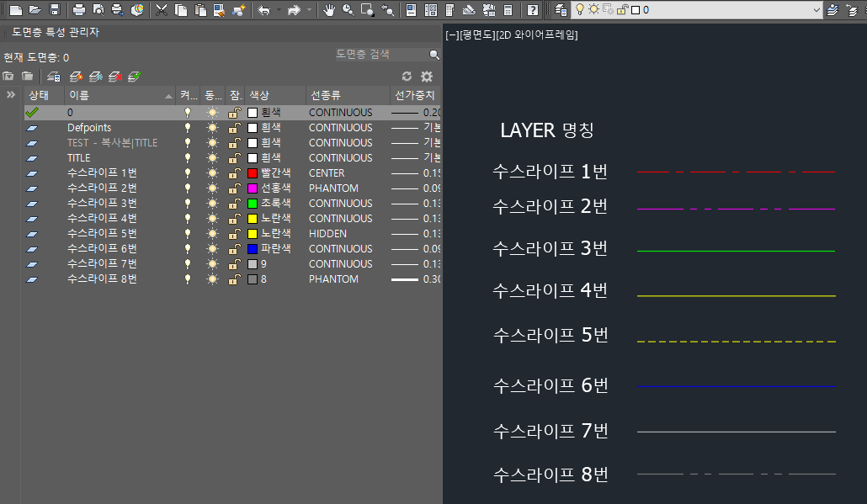Sort by 상태 column header

pyautogui.click(x=45, y=95)
